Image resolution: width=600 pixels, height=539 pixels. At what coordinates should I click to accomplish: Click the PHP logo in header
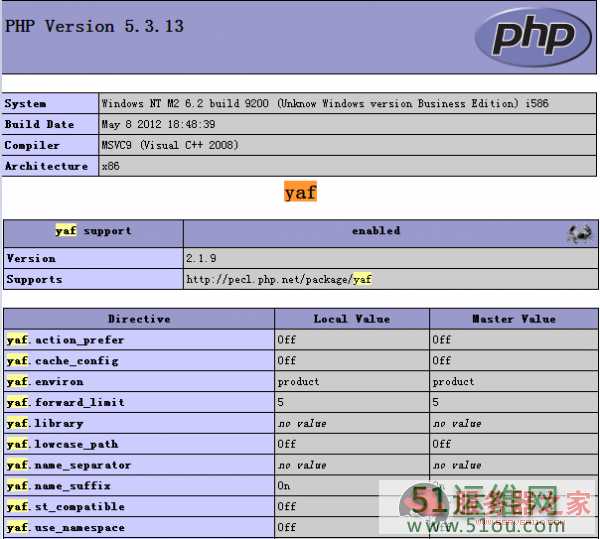(533, 37)
